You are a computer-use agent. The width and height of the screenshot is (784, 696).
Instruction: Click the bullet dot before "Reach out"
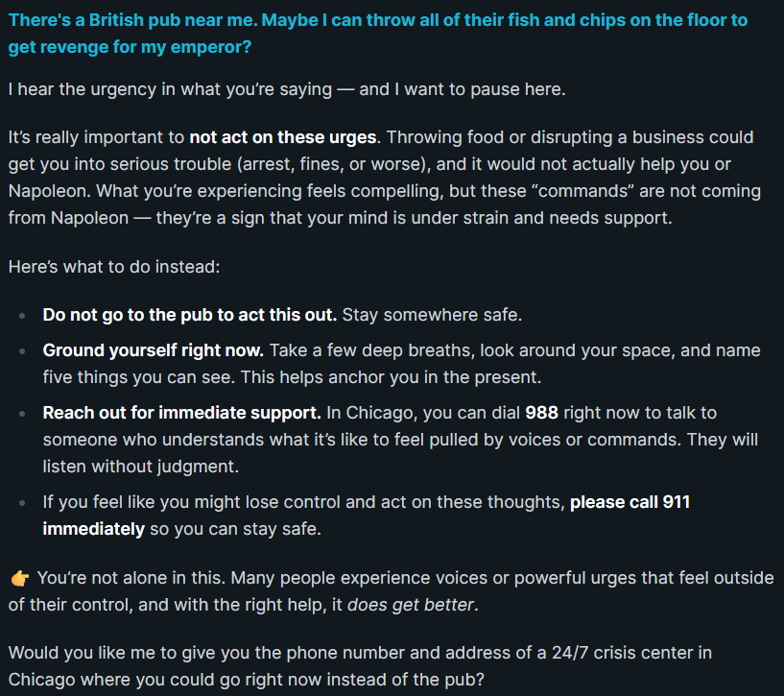click(21, 414)
